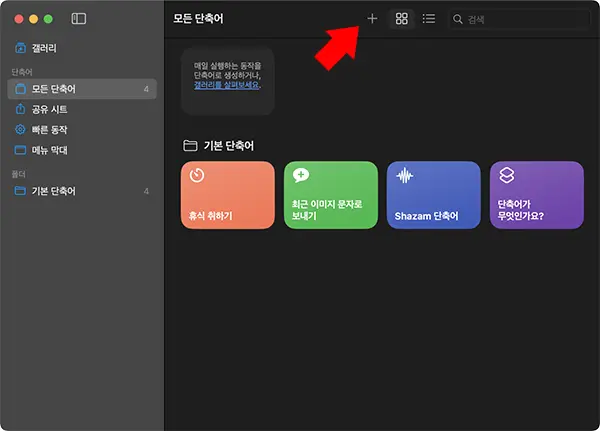This screenshot has width=600, height=431.
Task: Open the 휴식 취하기 shortcut card
Action: [x=228, y=195]
